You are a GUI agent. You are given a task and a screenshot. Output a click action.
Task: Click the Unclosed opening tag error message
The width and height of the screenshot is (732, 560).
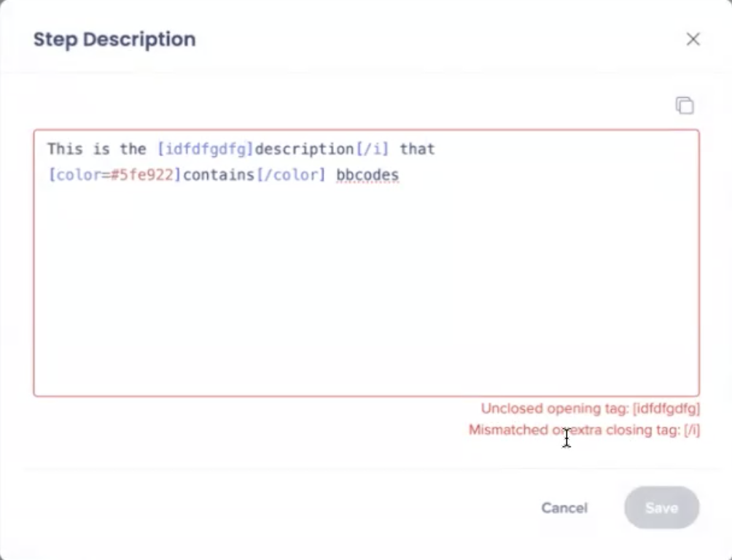[x=590, y=408]
